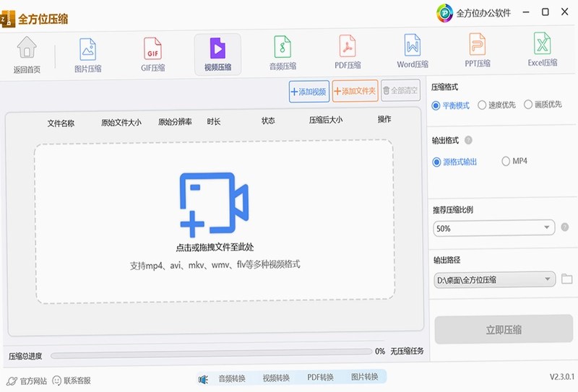Screen dimensions: 578x392
Task: Select 画质优先 radio button
Action: pos(528,104)
